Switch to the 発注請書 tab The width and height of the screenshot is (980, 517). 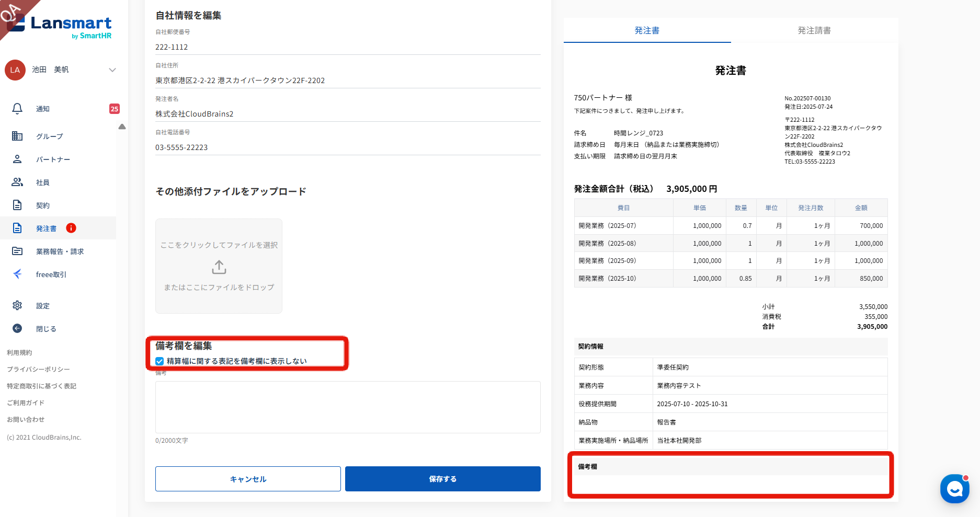(814, 31)
